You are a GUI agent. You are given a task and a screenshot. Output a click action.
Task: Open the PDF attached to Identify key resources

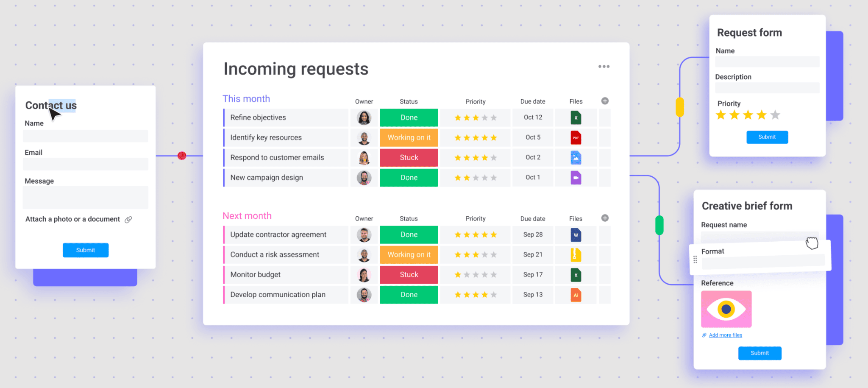[x=576, y=137]
